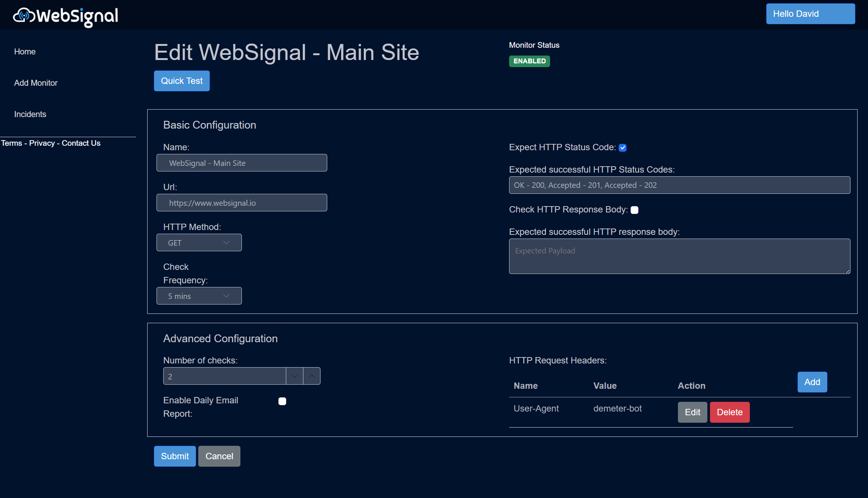
Task: Click the Action column header
Action: coord(691,386)
